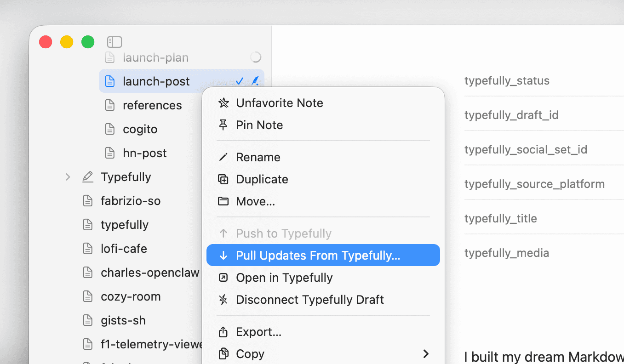The height and width of the screenshot is (364, 624).
Task: Click the typefully_draft_id property
Action: pos(511,115)
